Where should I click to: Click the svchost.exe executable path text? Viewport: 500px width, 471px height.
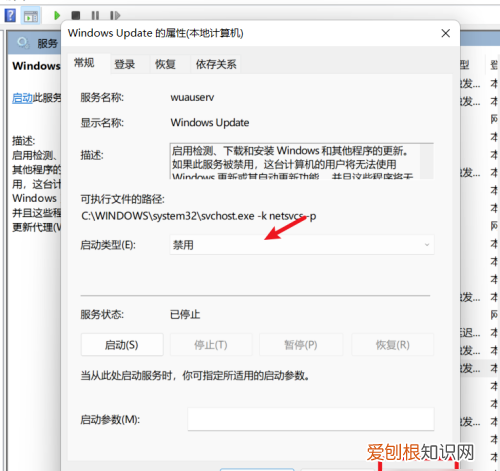click(x=199, y=216)
